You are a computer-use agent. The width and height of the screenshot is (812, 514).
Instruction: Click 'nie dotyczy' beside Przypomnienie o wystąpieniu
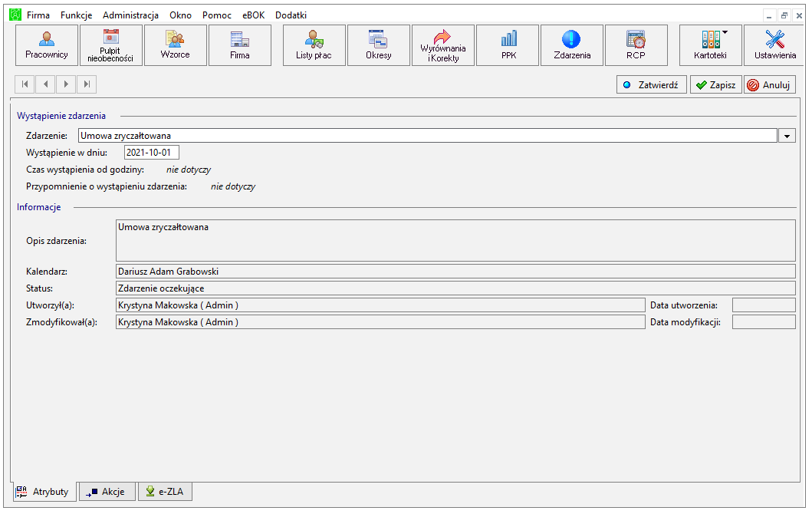[233, 186]
